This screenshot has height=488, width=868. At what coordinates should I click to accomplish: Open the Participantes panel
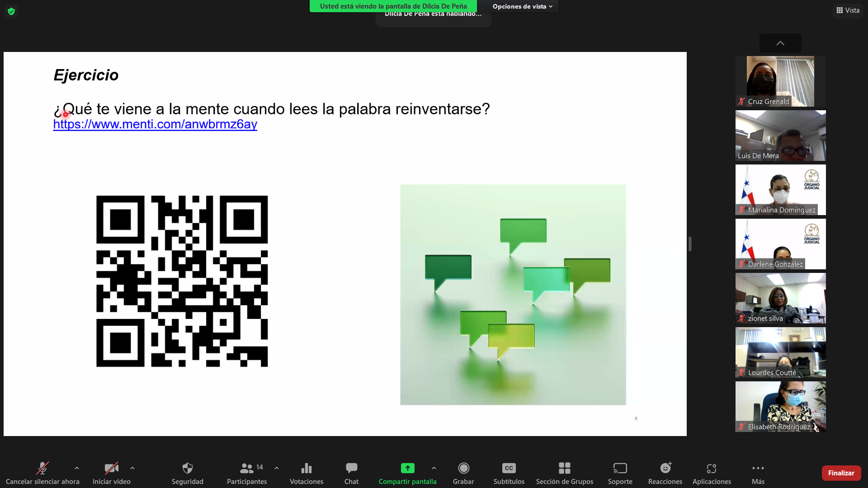pyautogui.click(x=247, y=473)
